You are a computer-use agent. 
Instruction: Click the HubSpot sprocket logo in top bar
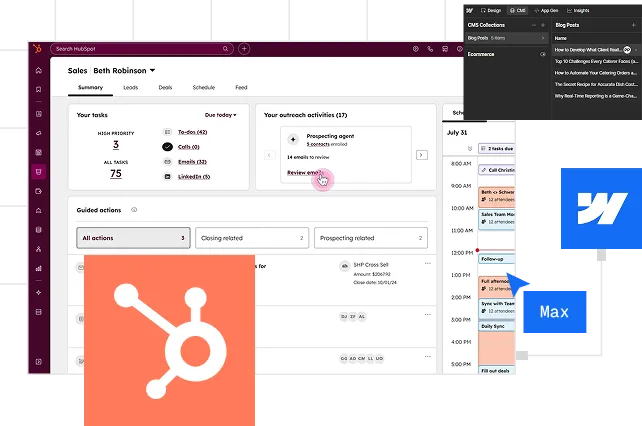point(37,49)
